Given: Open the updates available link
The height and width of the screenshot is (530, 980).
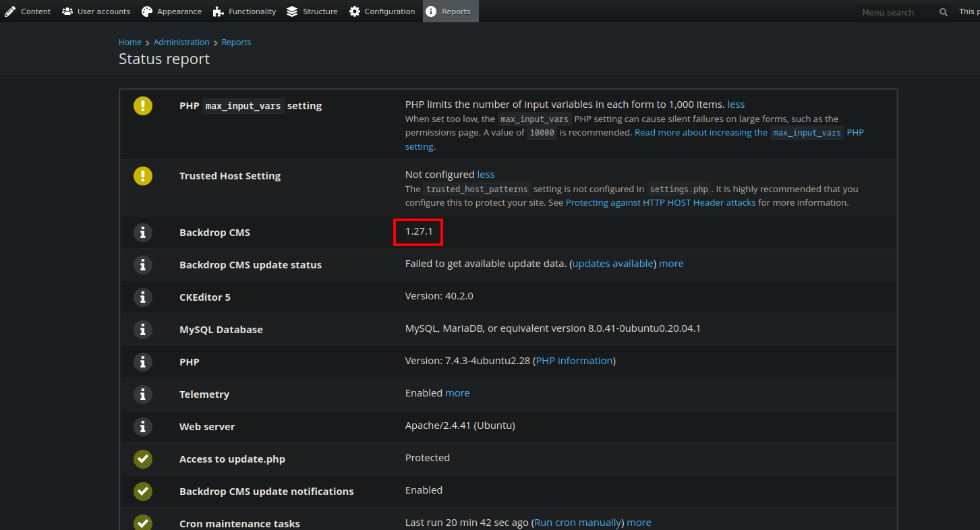Looking at the screenshot, I should coord(612,264).
